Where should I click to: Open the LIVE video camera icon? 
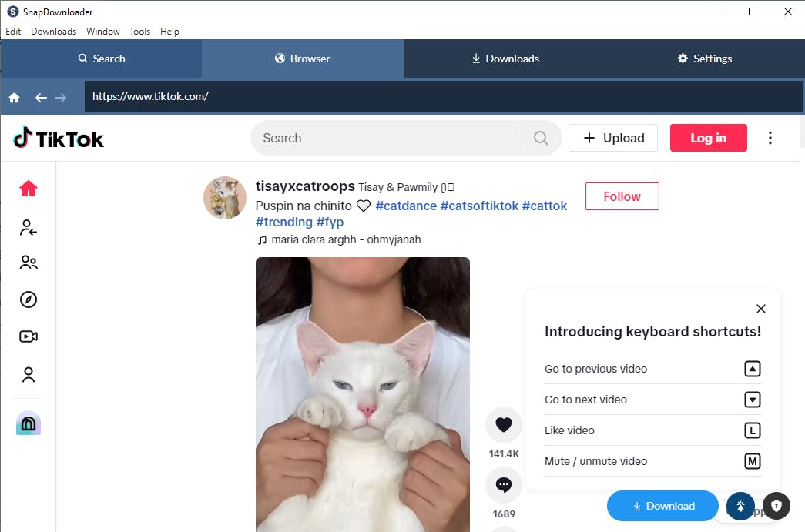tap(29, 336)
